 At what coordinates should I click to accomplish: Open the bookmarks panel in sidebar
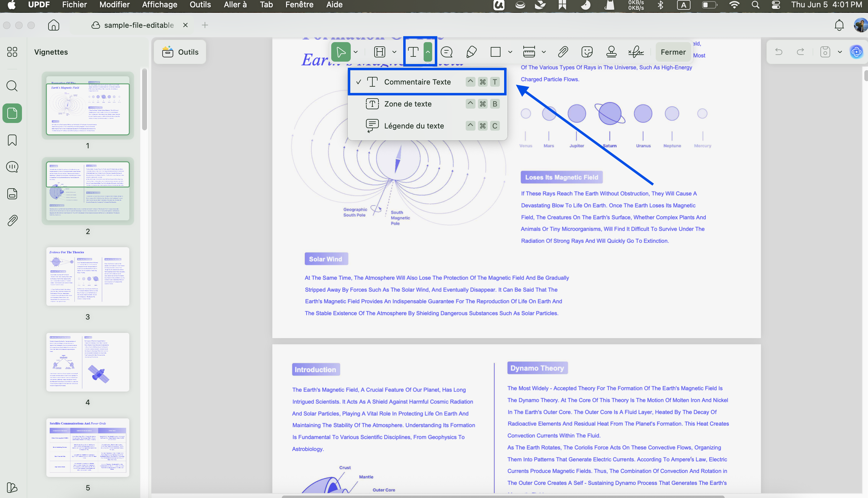[12, 140]
